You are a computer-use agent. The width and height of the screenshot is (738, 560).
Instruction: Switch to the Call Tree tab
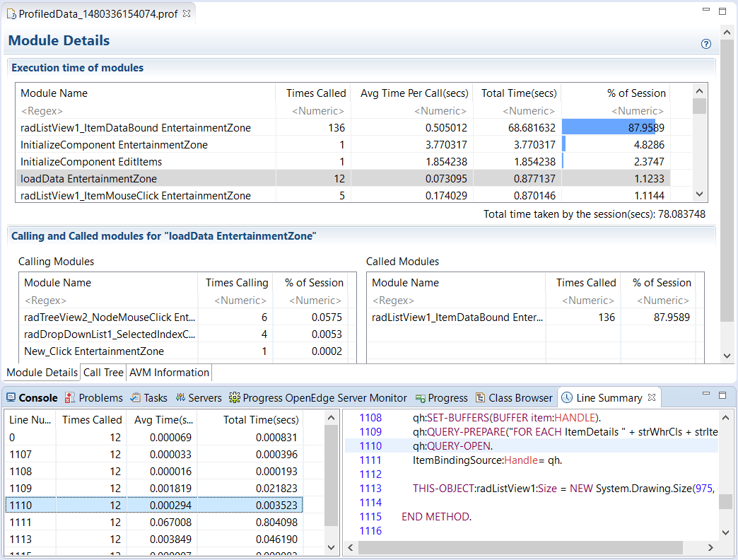pos(103,373)
